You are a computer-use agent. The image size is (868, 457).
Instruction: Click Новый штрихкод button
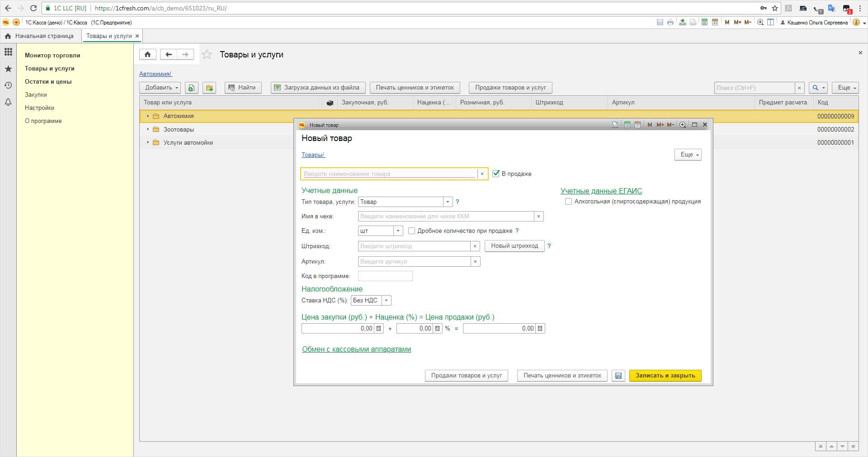514,246
